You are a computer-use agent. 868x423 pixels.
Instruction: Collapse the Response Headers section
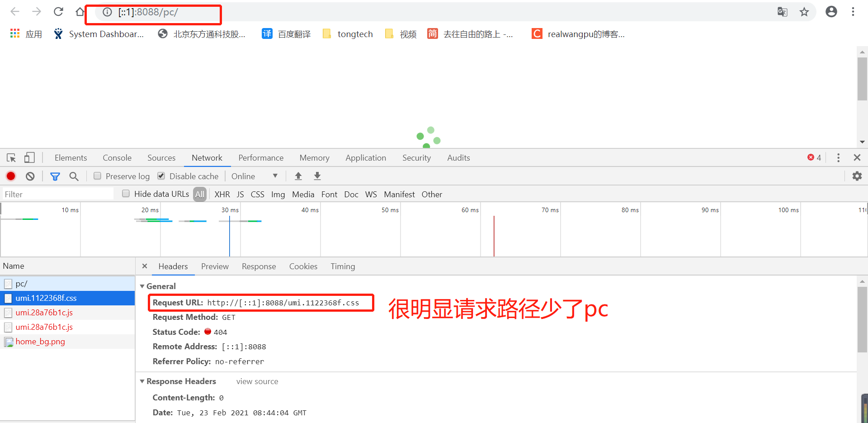[x=142, y=381]
